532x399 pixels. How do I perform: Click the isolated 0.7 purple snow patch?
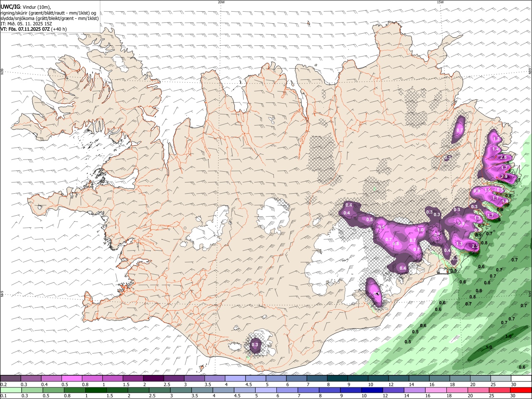click(x=459, y=130)
